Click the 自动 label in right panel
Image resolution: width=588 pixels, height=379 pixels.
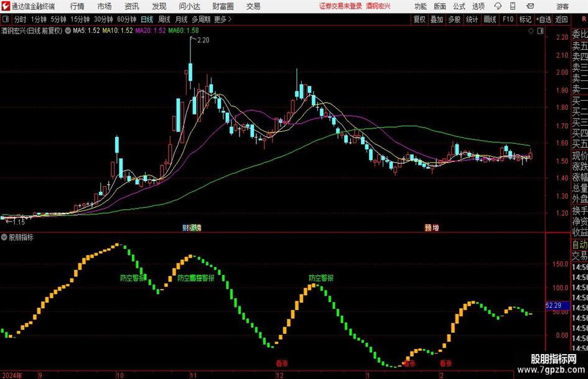click(580, 245)
